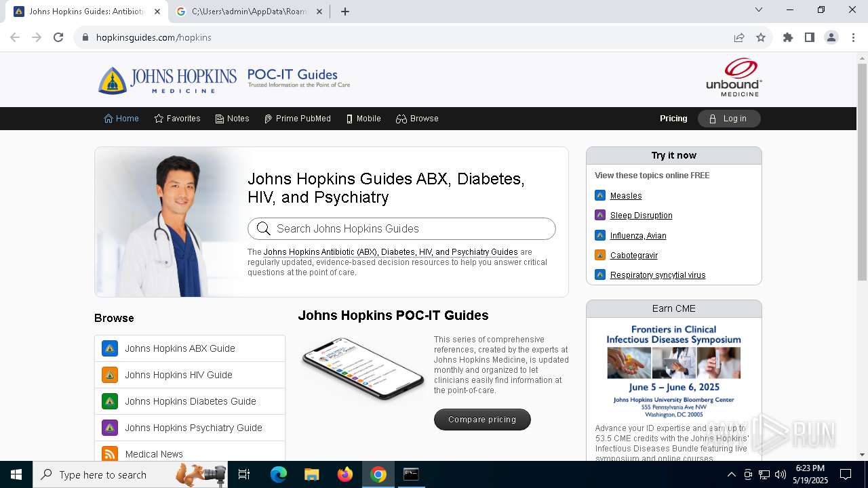Switch to the C:\Users\admin tab
This screenshot has width=868, height=488.
(250, 12)
